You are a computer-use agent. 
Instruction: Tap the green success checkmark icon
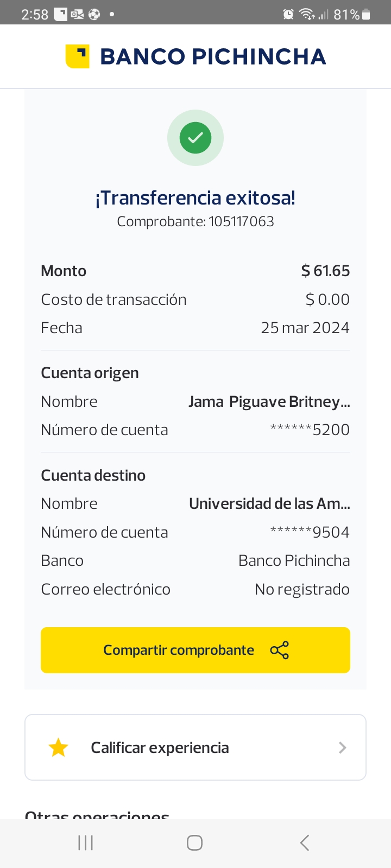tap(195, 138)
